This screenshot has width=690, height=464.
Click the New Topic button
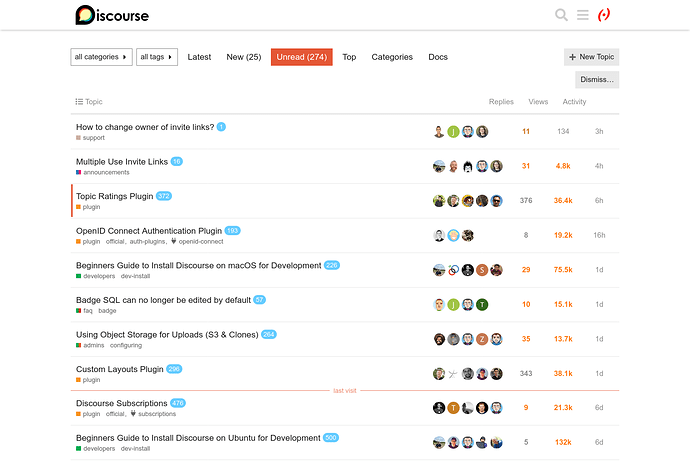pos(591,57)
